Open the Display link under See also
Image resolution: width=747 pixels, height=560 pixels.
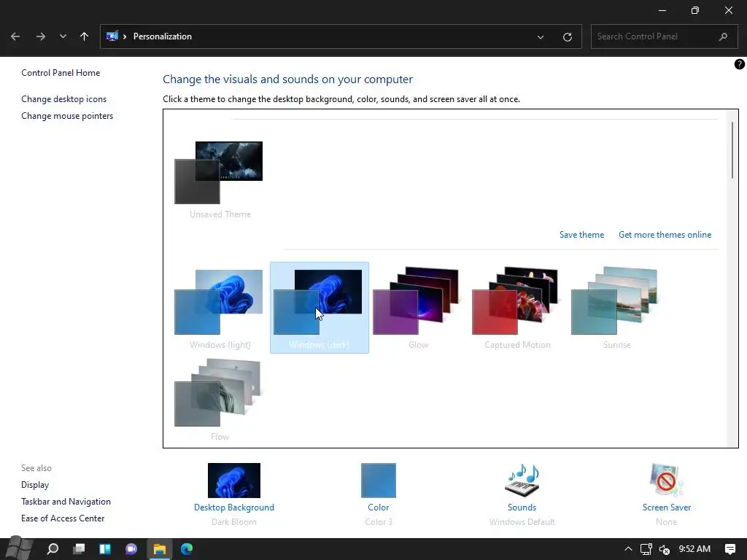[35, 485]
